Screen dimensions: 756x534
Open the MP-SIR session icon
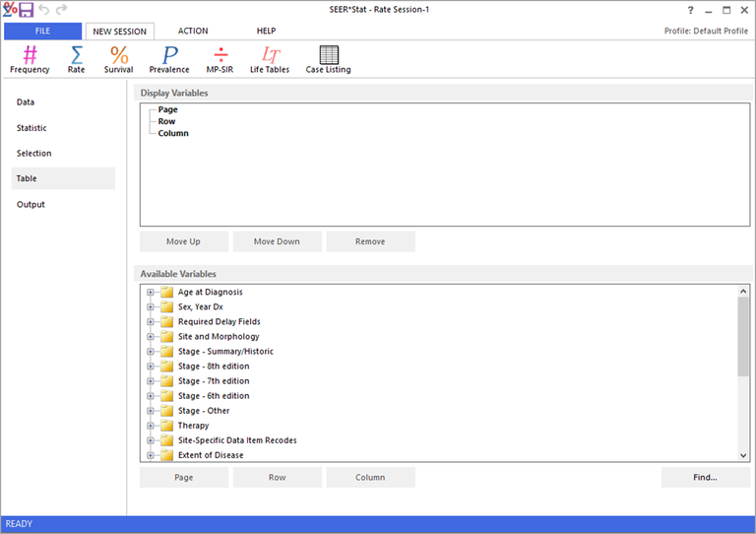coord(220,59)
